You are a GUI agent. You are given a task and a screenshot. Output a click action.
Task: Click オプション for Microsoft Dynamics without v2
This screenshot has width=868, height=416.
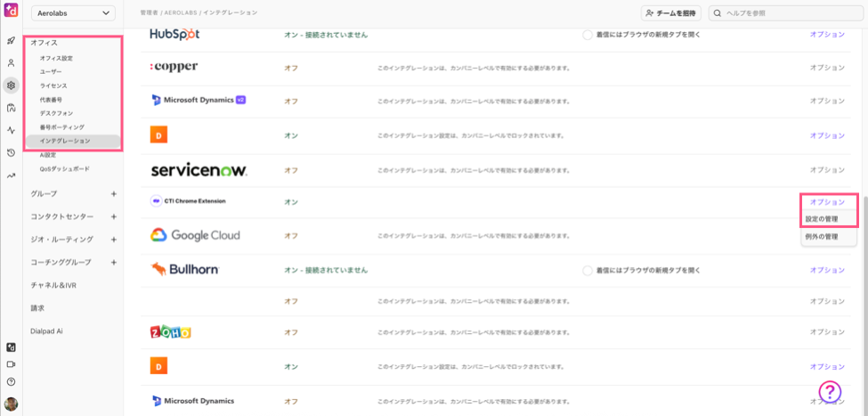[828, 401]
